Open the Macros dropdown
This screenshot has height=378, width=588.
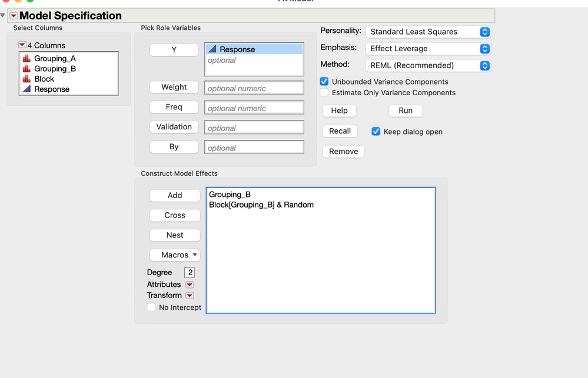175,255
